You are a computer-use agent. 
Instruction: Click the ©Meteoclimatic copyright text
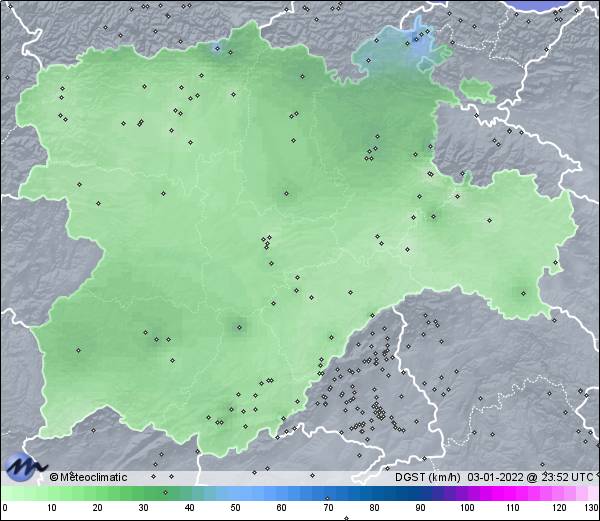88,477
